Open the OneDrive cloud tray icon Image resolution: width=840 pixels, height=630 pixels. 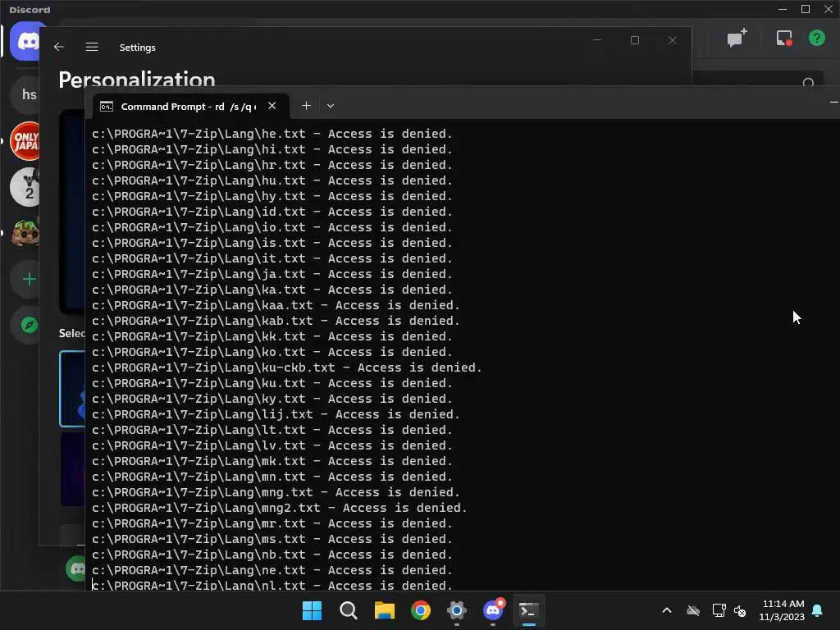692,610
